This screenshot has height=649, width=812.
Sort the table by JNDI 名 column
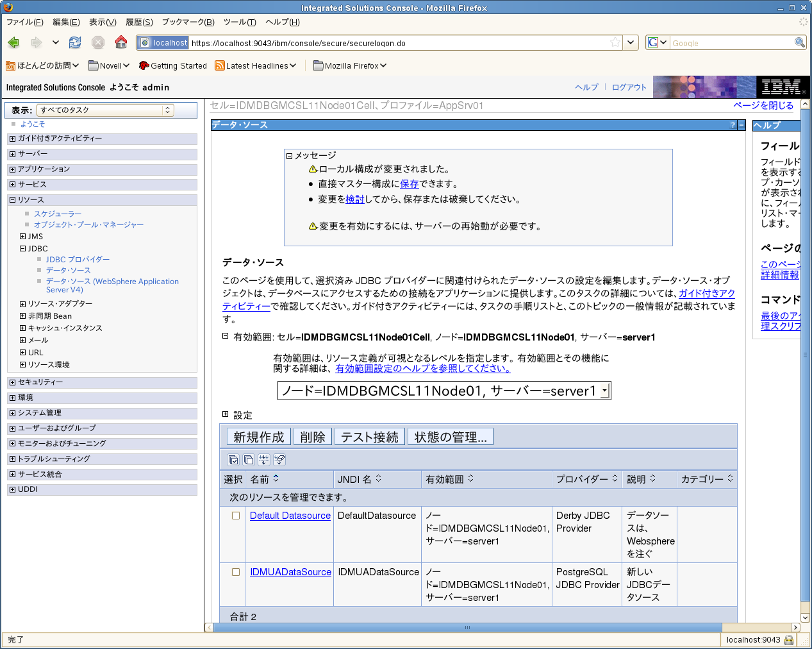point(379,478)
